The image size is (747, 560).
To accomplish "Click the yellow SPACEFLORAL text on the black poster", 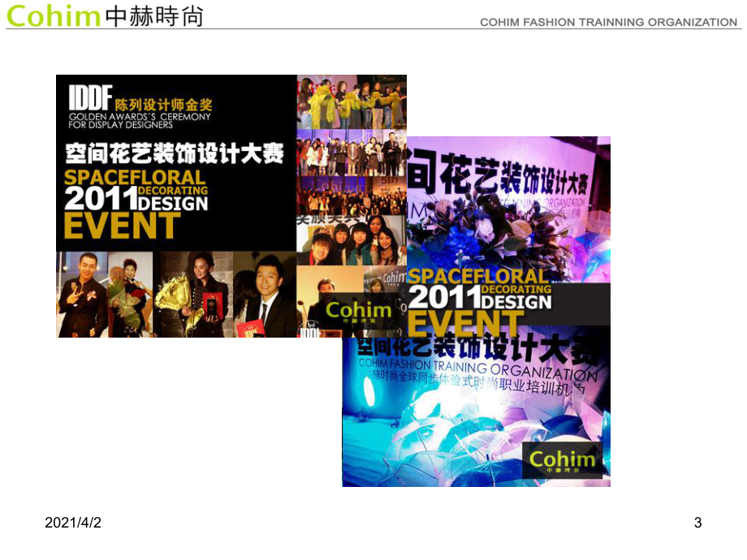I will click(135, 178).
